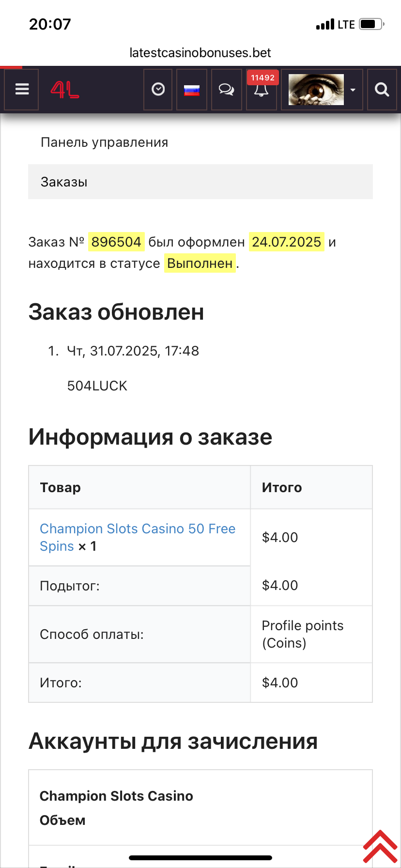Click the eye profile avatar
The image size is (401, 868).
316,90
